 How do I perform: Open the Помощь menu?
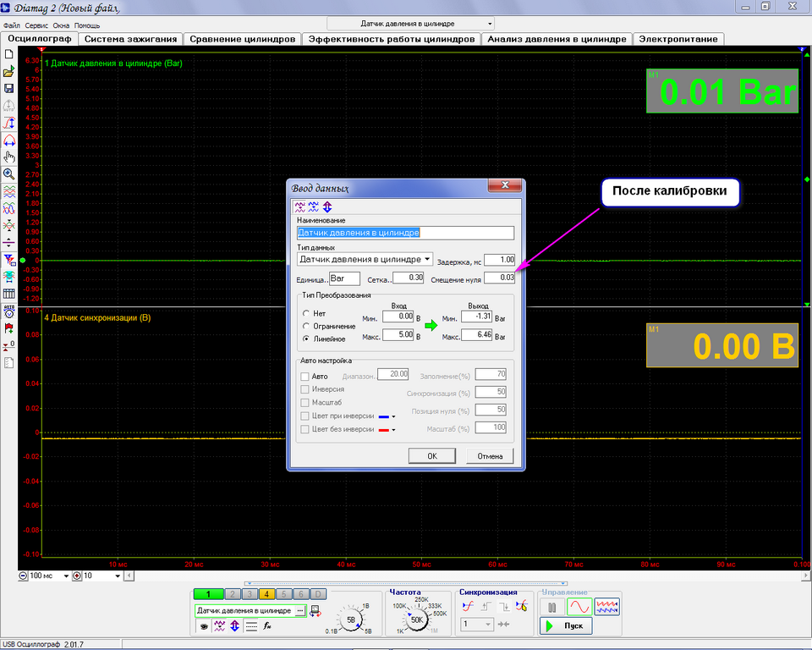click(87, 25)
